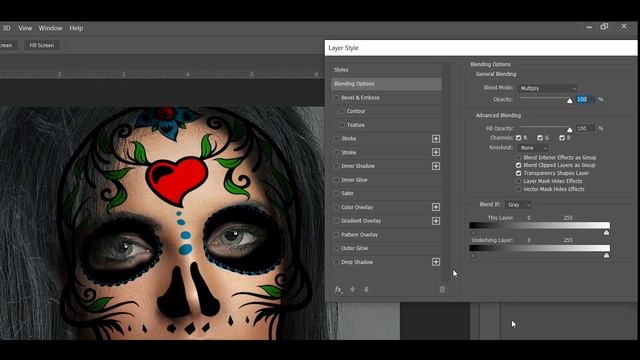640x360 pixels.
Task: Open the Help menu
Action: coord(76,28)
